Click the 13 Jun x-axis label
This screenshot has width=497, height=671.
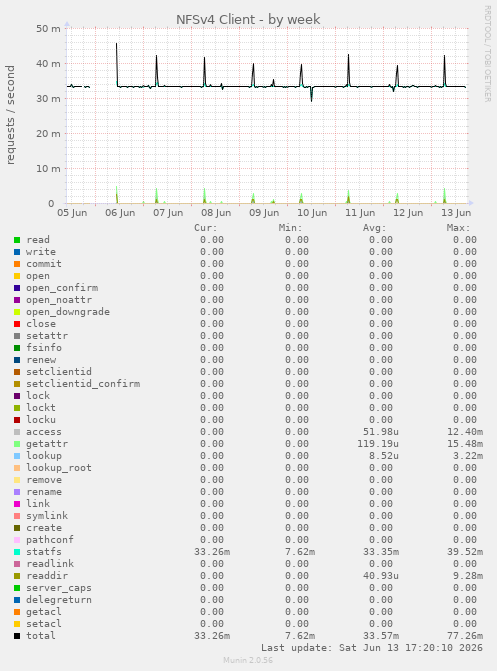pyautogui.click(x=456, y=213)
